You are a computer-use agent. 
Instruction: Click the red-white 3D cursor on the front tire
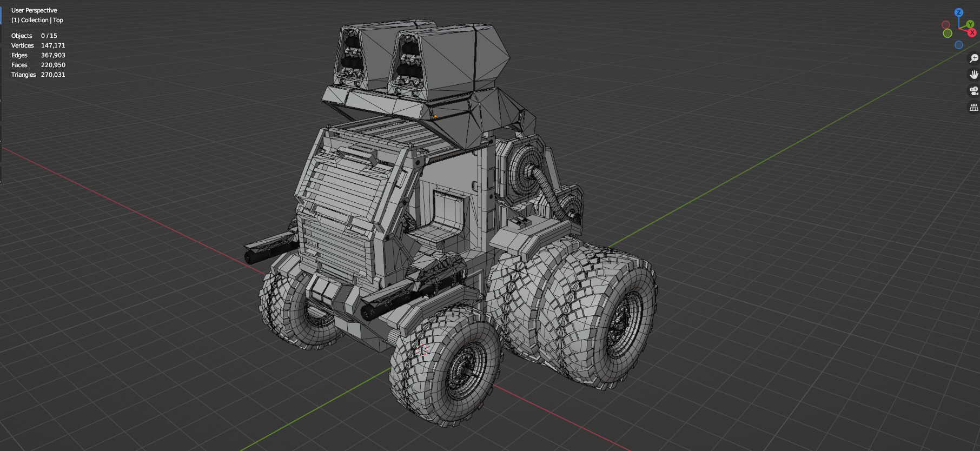point(422,350)
